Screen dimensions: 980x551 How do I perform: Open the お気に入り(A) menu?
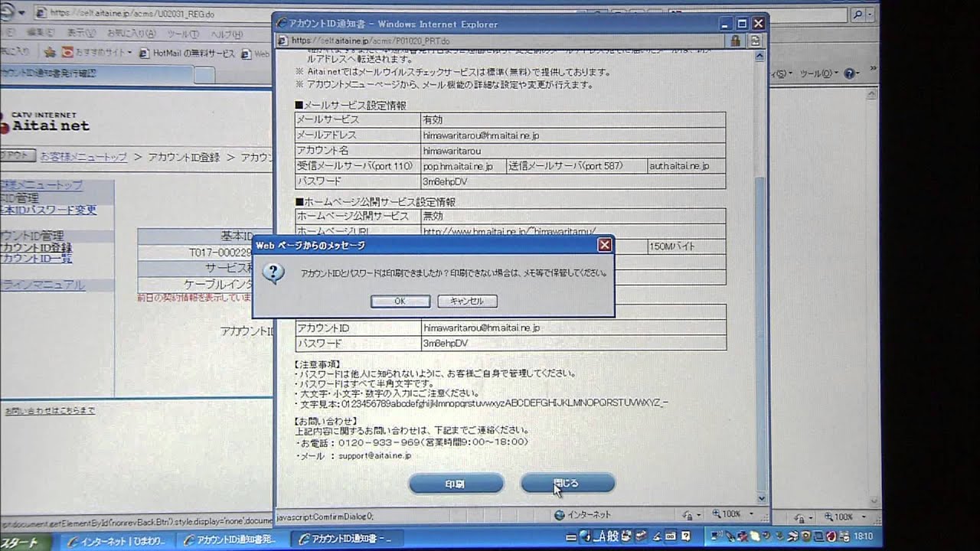tap(131, 34)
